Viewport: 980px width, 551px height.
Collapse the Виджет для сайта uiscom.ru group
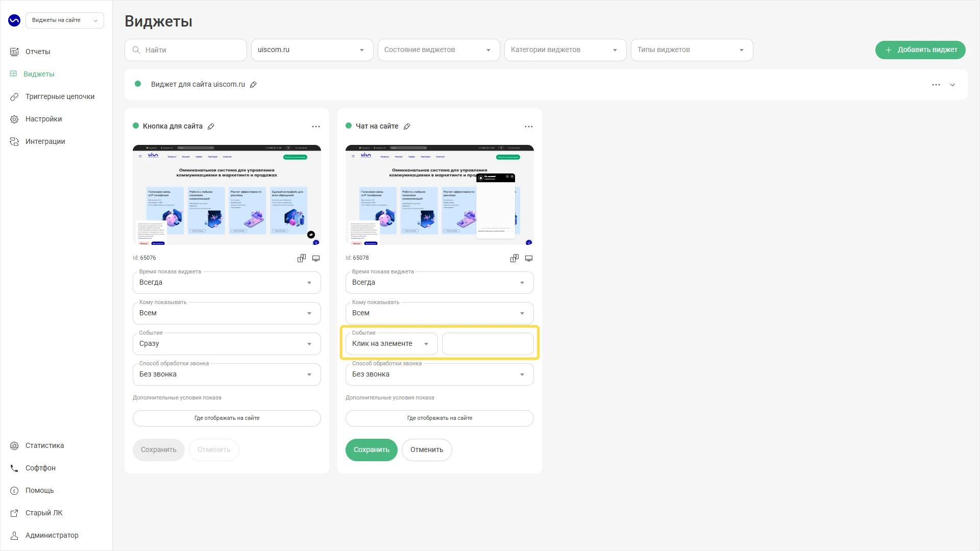click(952, 85)
